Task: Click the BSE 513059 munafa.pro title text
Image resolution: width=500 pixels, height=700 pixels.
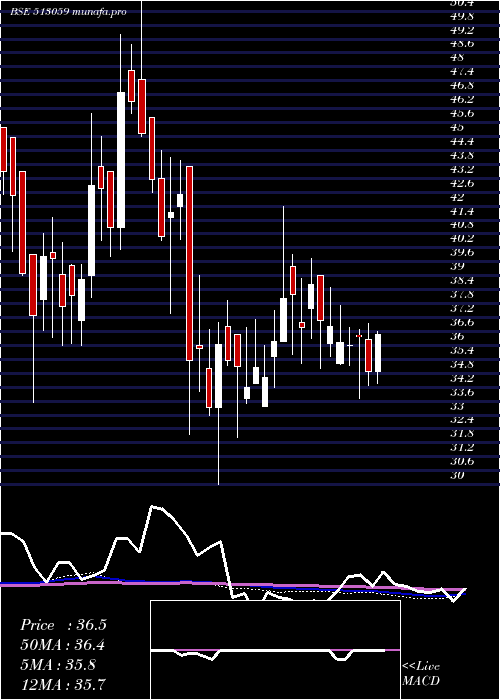Action: [68, 12]
